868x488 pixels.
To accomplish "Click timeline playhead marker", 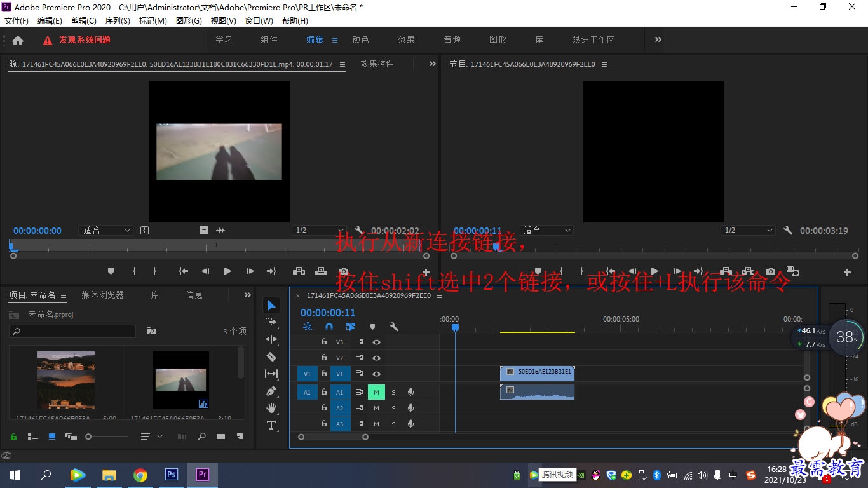I will click(x=455, y=328).
